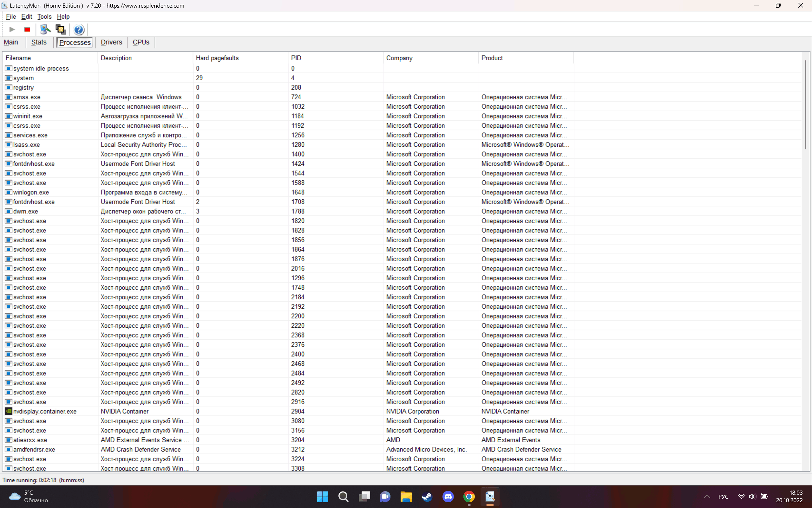Viewport: 812px width, 508px height.
Task: Click the wininit.exe process icon
Action: click(8, 116)
